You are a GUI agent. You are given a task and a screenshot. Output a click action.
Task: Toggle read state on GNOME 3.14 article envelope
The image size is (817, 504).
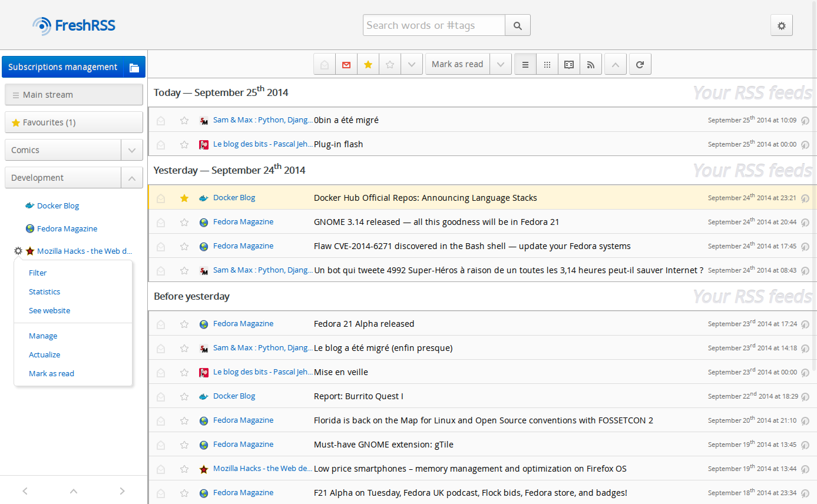pyautogui.click(x=160, y=222)
